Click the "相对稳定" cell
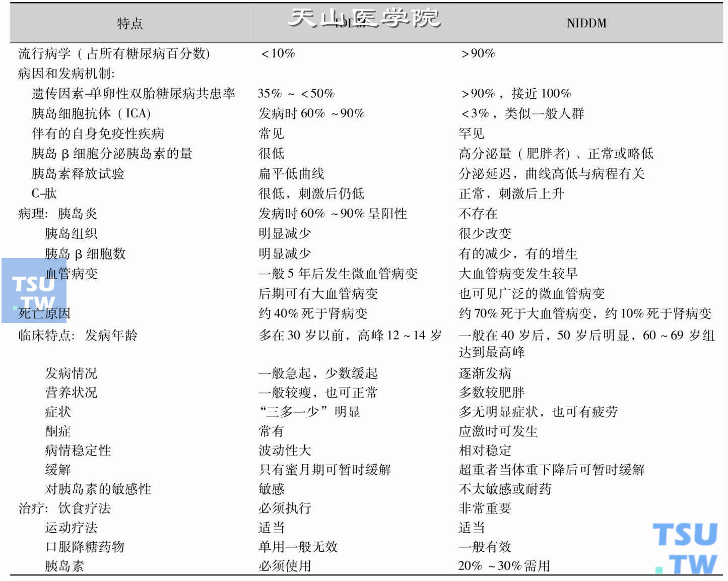728x581 pixels. [x=485, y=450]
